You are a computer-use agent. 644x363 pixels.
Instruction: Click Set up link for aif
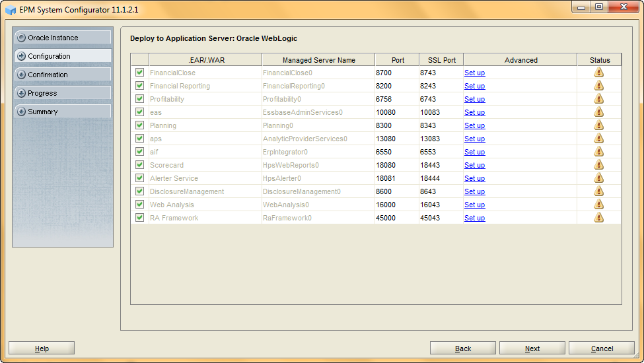[x=474, y=152]
